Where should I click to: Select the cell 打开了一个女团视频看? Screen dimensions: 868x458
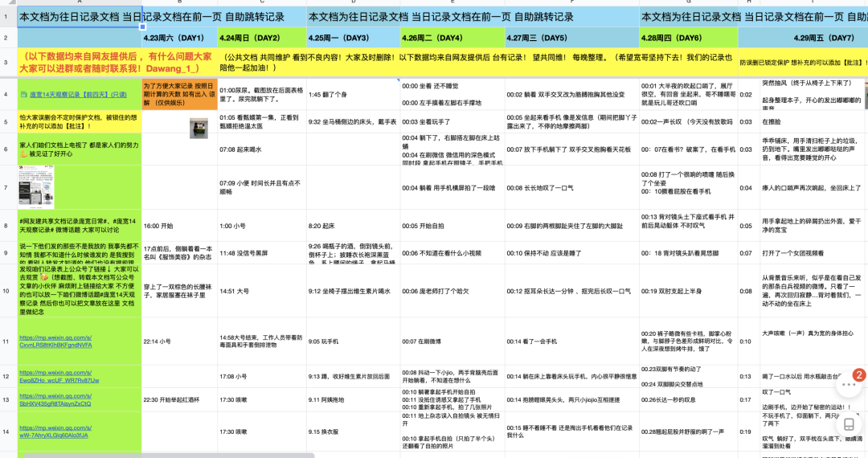(813, 253)
